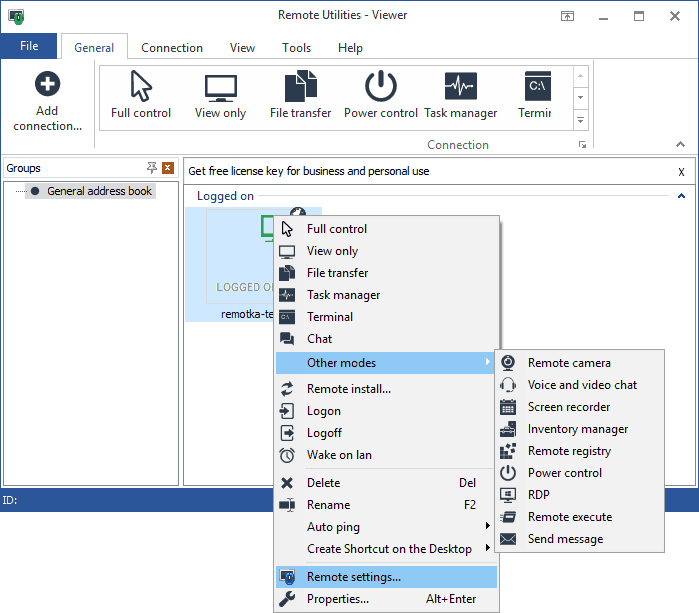
Task: Dismiss the free license key banner
Action: (x=681, y=172)
